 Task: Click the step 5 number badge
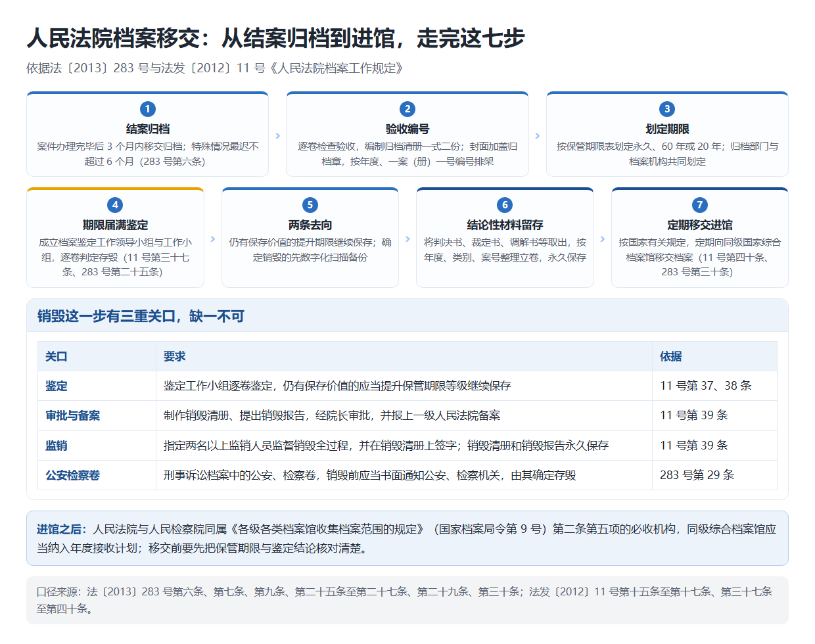tap(310, 205)
